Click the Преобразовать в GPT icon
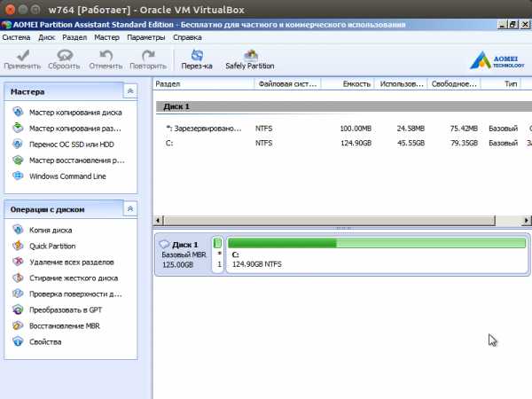 pyautogui.click(x=18, y=309)
